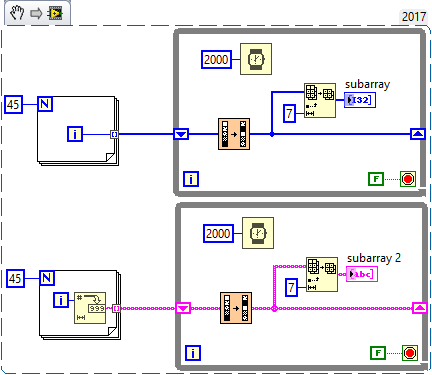Click the gray arrow icon in snippet header
The width and height of the screenshot is (432, 375).
click(36, 14)
